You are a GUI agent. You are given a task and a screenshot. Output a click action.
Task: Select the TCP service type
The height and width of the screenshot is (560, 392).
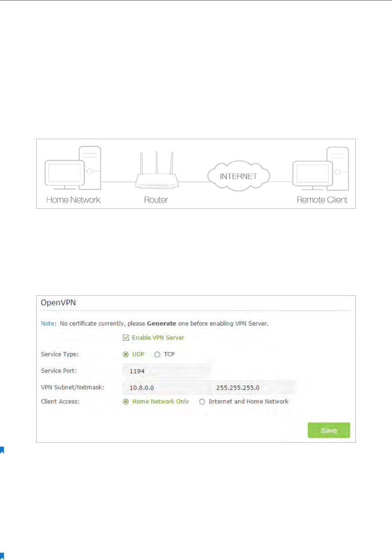point(157,354)
